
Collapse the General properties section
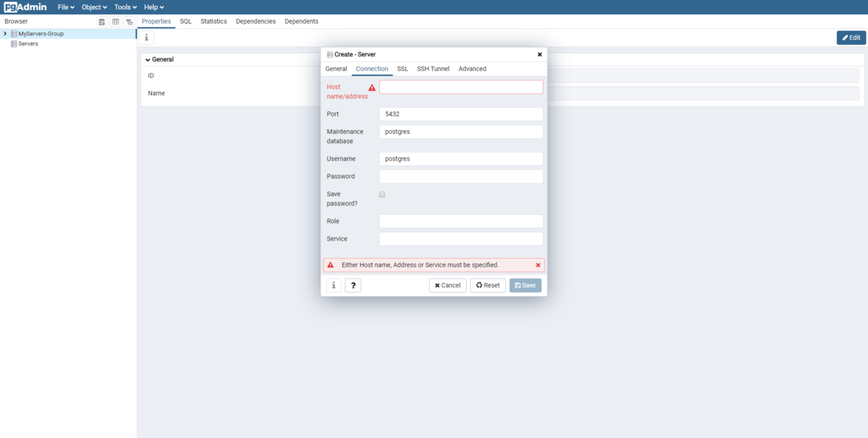148,60
